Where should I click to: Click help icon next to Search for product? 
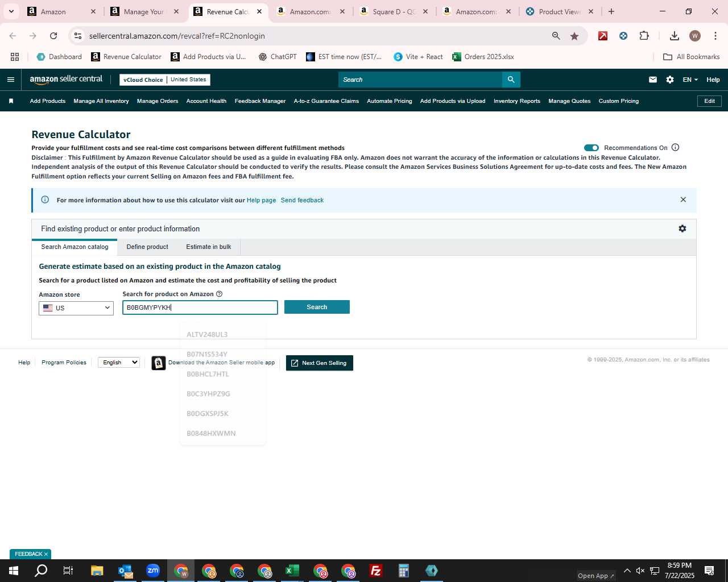(x=219, y=294)
